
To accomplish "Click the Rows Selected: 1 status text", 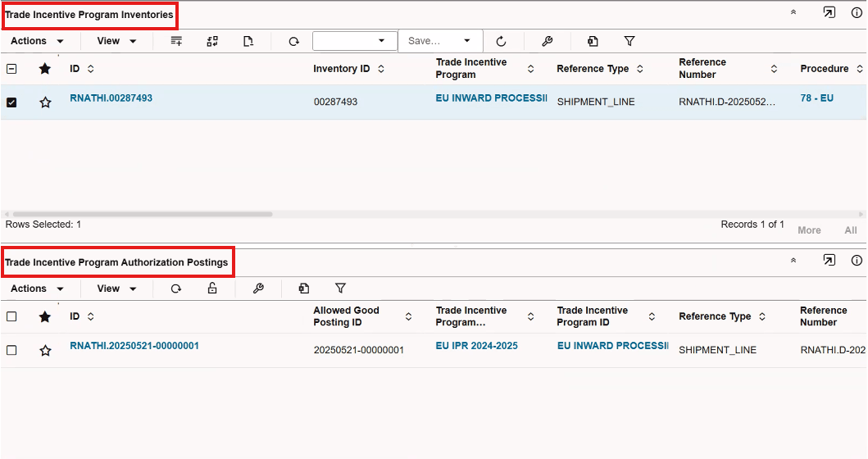I will [x=43, y=225].
